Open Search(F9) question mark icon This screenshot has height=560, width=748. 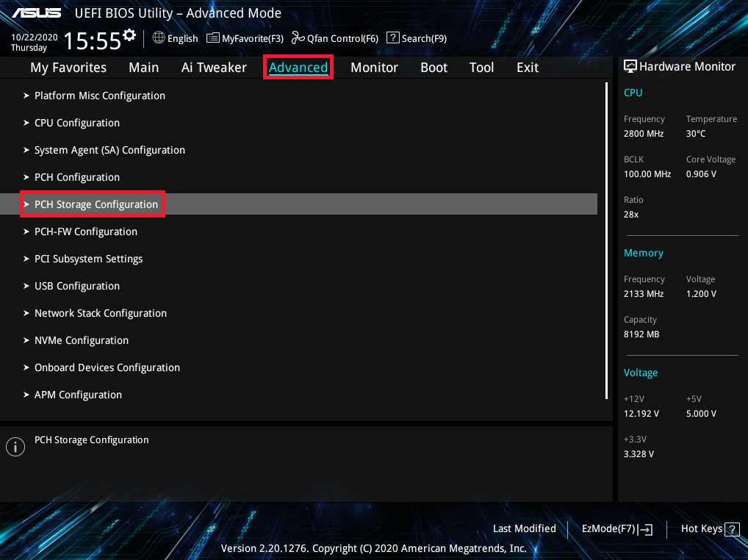(x=393, y=38)
